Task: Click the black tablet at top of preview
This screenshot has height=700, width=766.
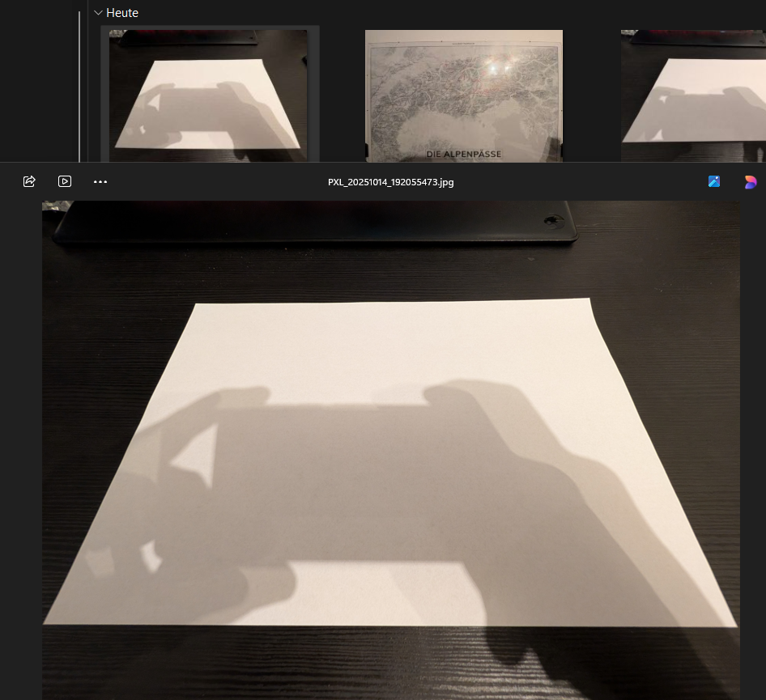Action: pos(316,221)
